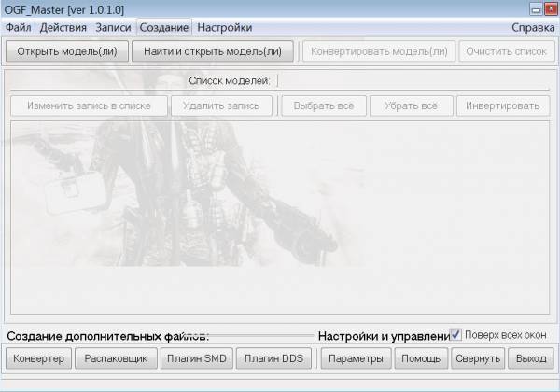Click the Выход button
Viewport: 560px width, 392px height.
[x=531, y=358]
